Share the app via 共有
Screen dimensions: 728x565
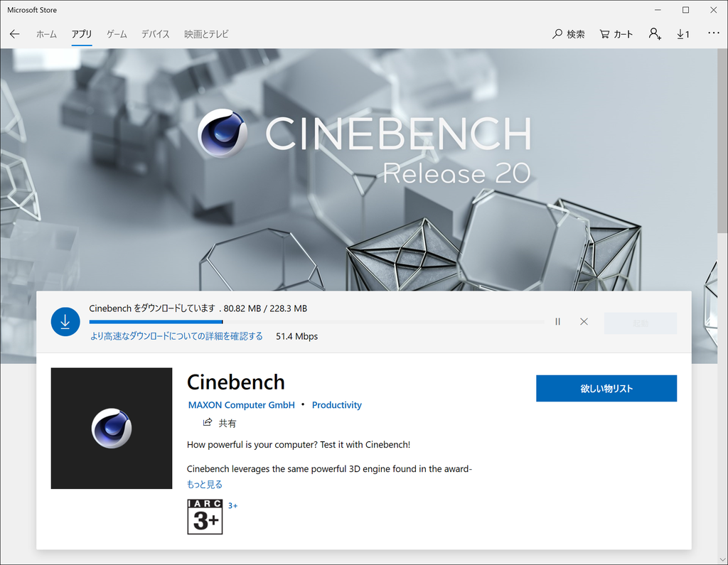(220, 423)
